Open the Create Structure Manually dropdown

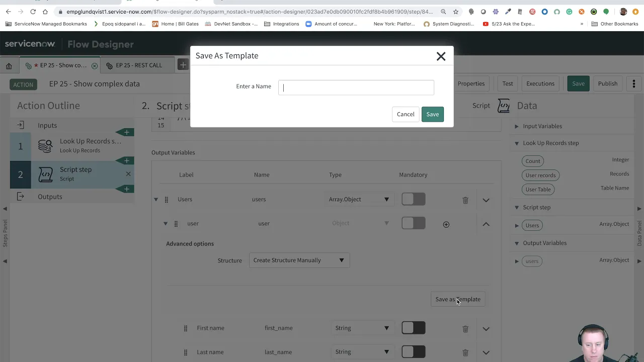point(299,260)
